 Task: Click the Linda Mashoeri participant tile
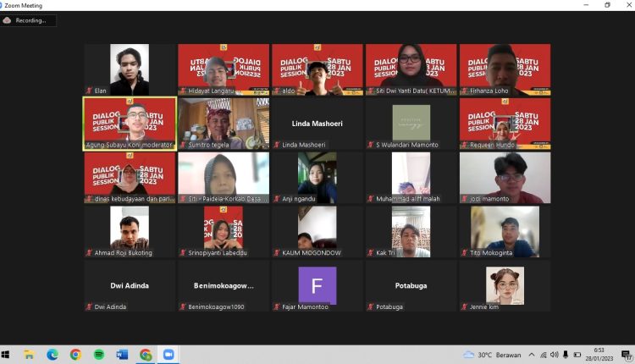(x=317, y=124)
